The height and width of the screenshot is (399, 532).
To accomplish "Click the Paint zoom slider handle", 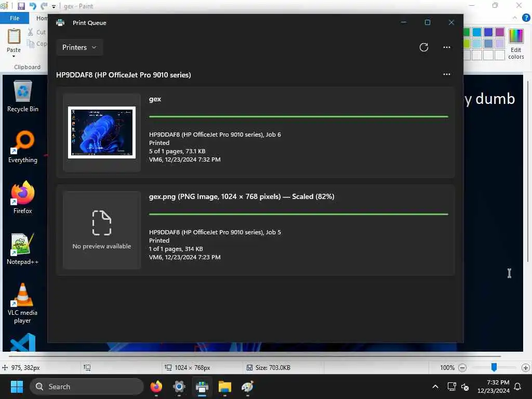I will 494,367.
